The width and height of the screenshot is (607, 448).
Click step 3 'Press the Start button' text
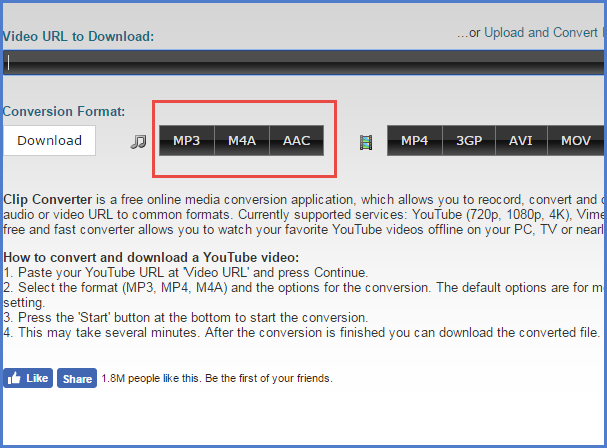[x=185, y=318]
